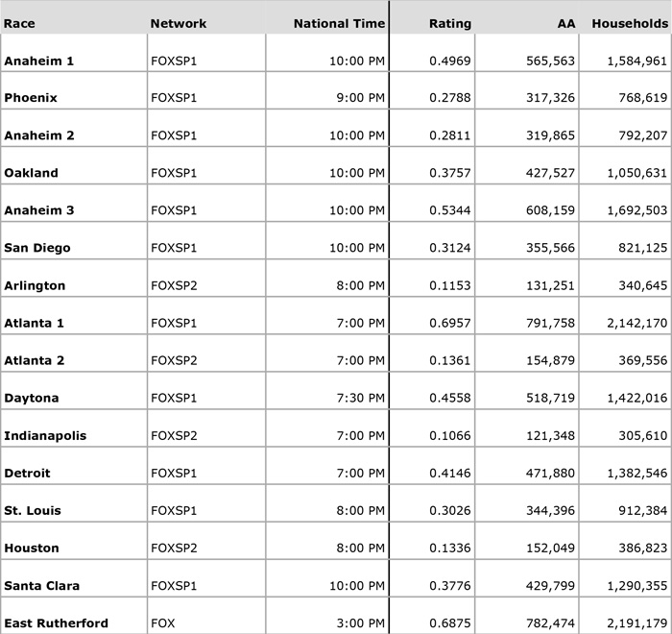Click the St. Louis race name
Screen dimensions: 672x634
tap(33, 511)
